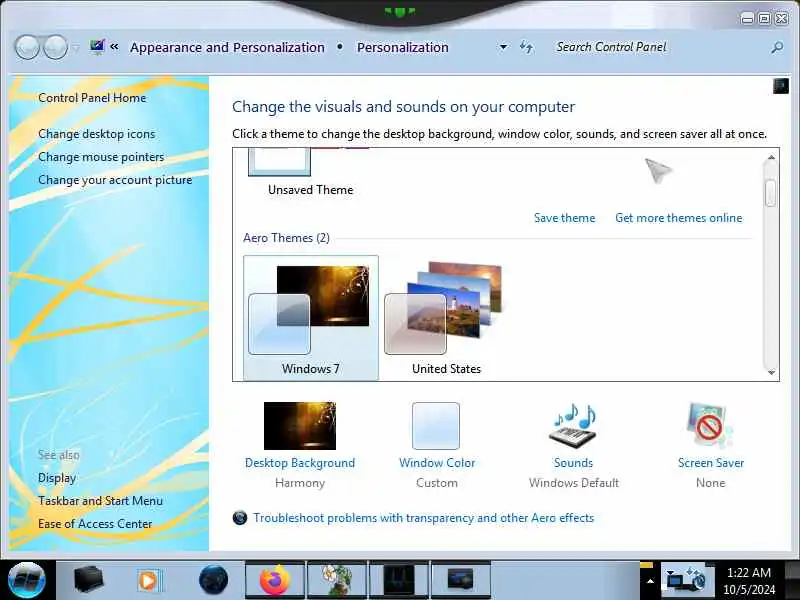Click the Show desktop strip
800x600 pixels.
792,581
